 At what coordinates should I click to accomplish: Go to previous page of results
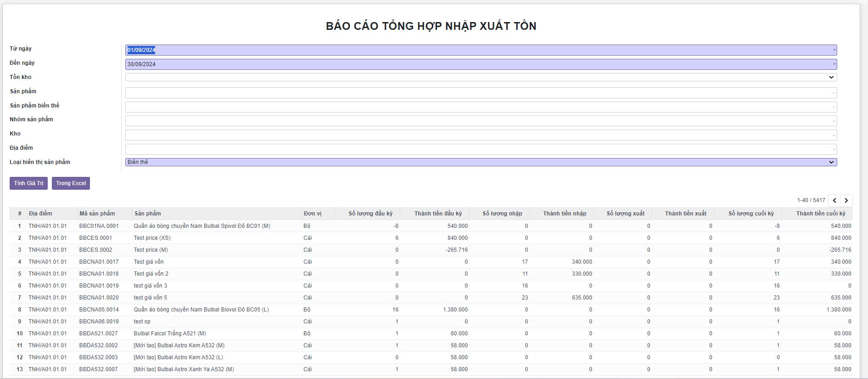coord(834,200)
